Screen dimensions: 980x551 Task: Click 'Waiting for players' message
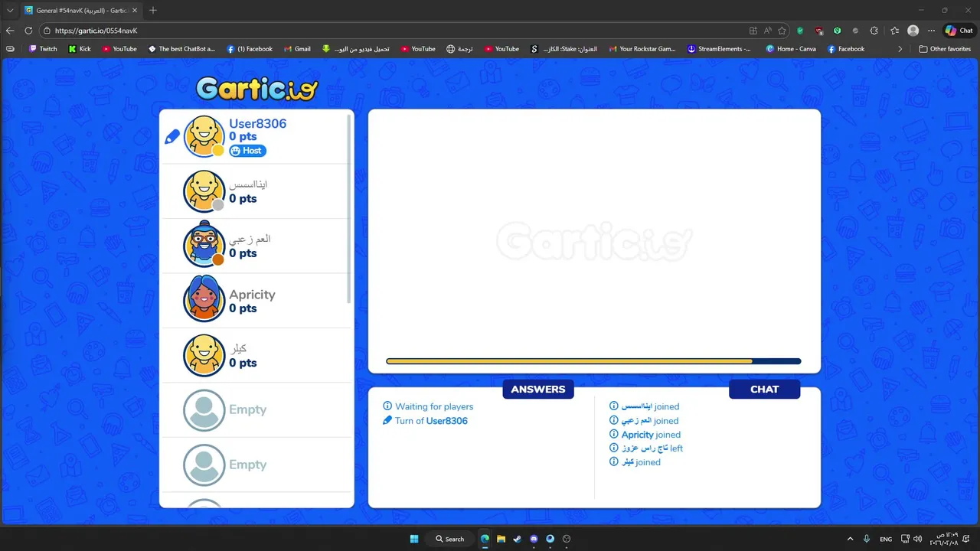pos(434,406)
